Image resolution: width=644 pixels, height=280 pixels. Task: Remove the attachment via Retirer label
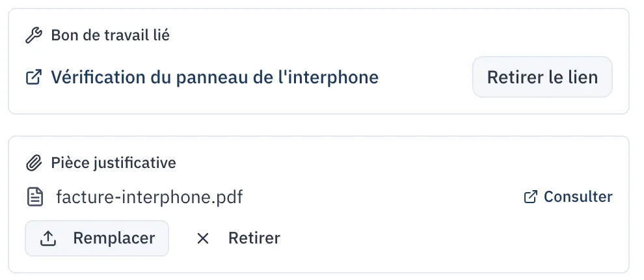(254, 238)
